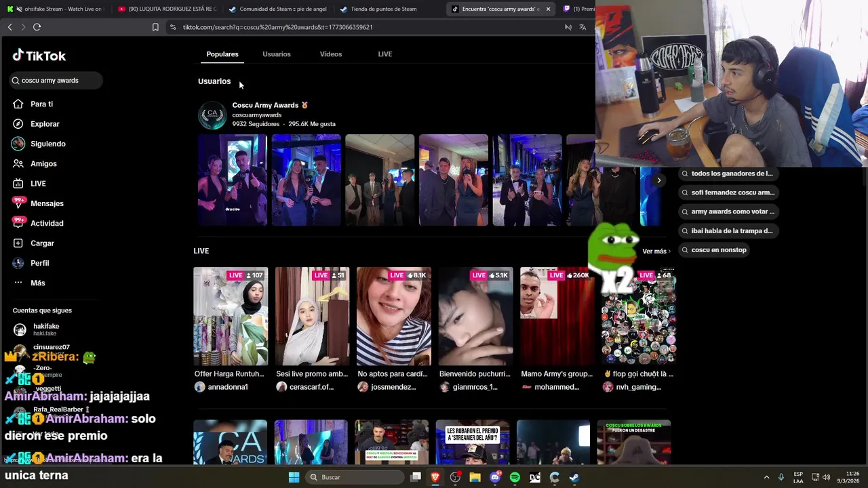
Task: Search suggestion coscu en nonstop
Action: click(x=715, y=250)
